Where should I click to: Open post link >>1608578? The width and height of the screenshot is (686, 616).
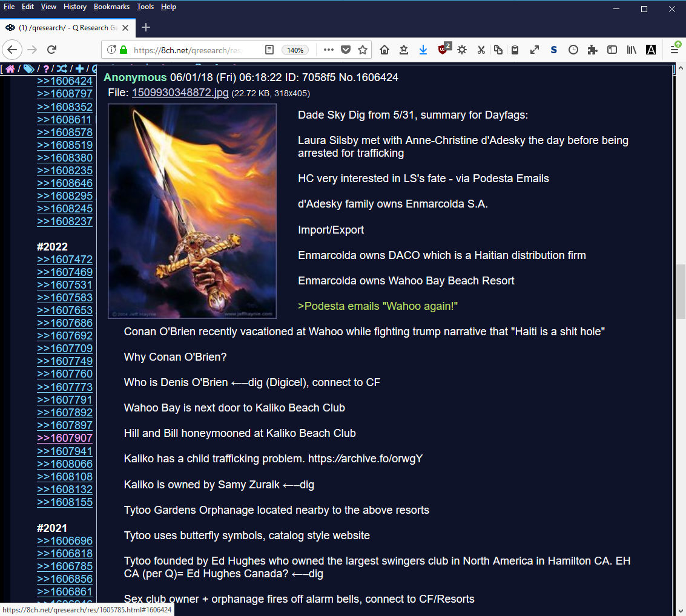(65, 132)
